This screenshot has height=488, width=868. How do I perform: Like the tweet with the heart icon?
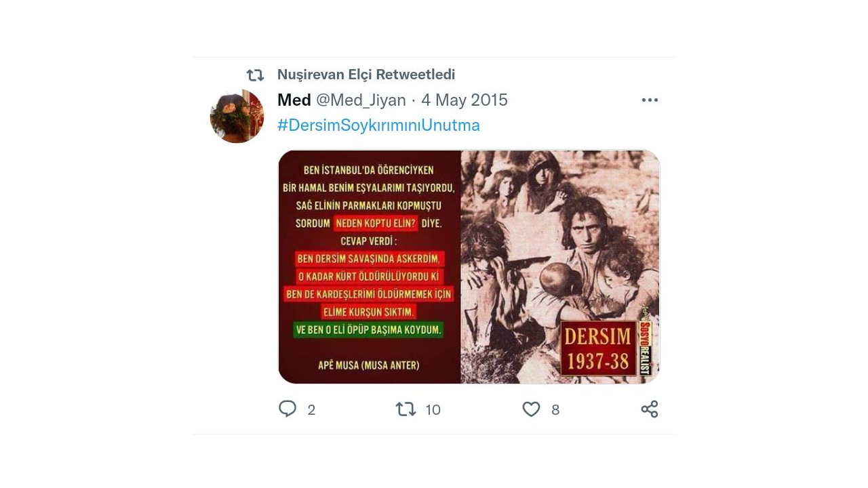[531, 409]
